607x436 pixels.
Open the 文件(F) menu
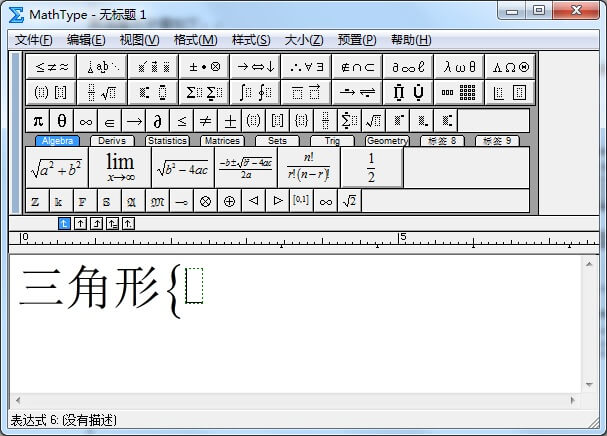pos(34,40)
